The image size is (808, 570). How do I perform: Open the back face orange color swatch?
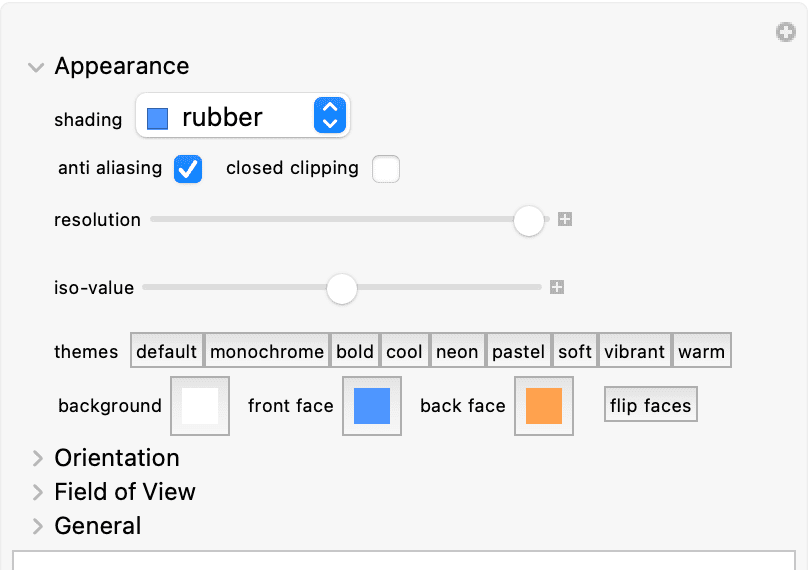click(x=544, y=406)
